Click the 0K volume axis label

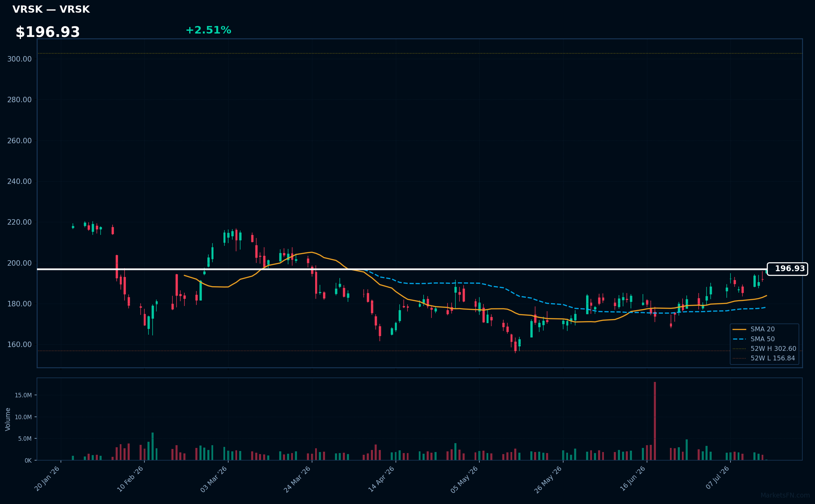click(x=28, y=461)
